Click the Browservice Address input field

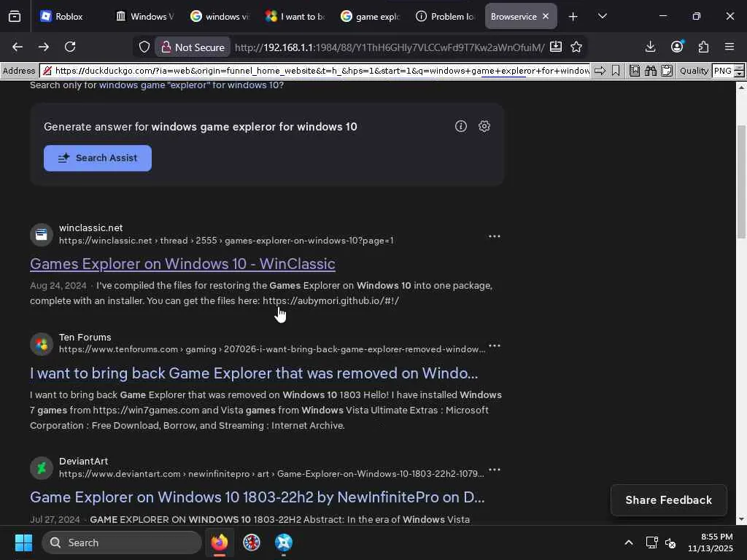(x=314, y=71)
